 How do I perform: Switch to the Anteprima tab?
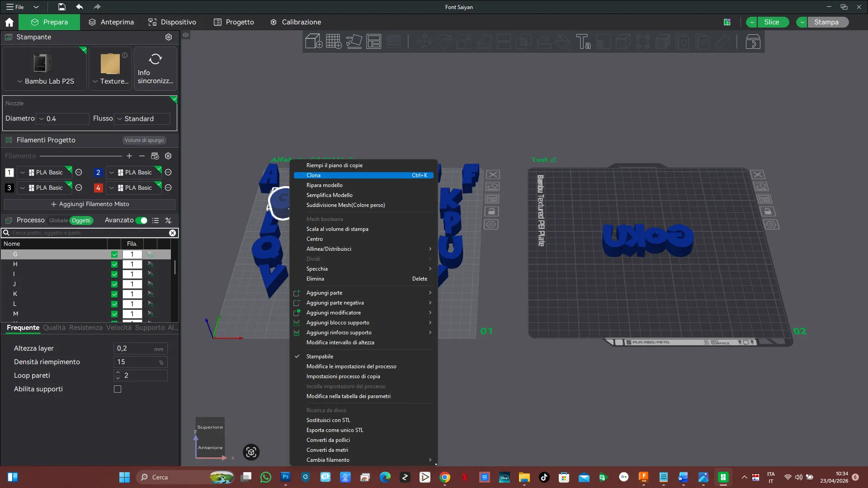pos(111,22)
